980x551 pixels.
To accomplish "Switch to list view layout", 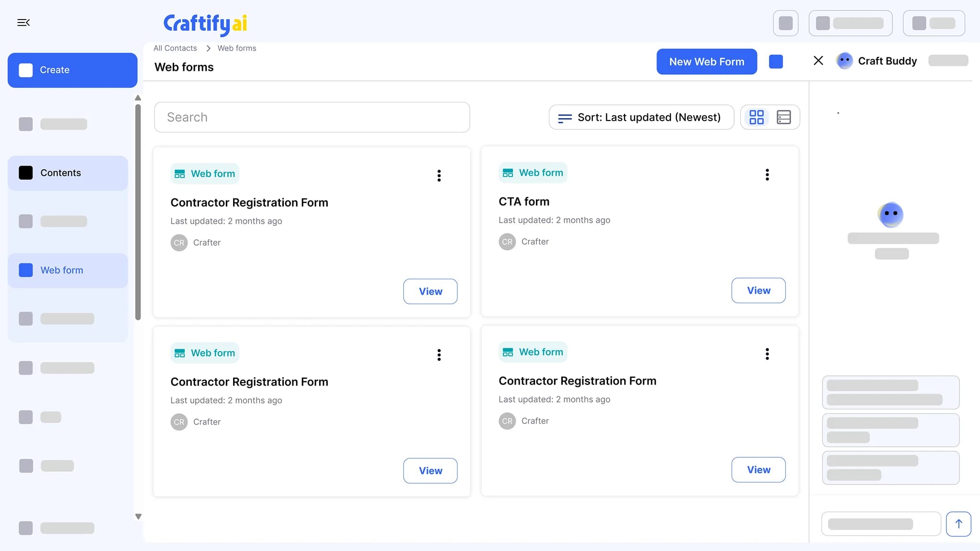I will (784, 117).
